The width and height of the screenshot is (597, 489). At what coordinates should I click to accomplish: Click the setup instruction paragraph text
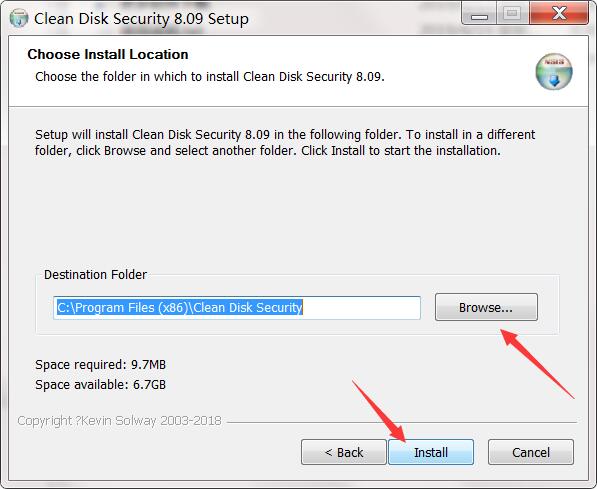[285, 142]
